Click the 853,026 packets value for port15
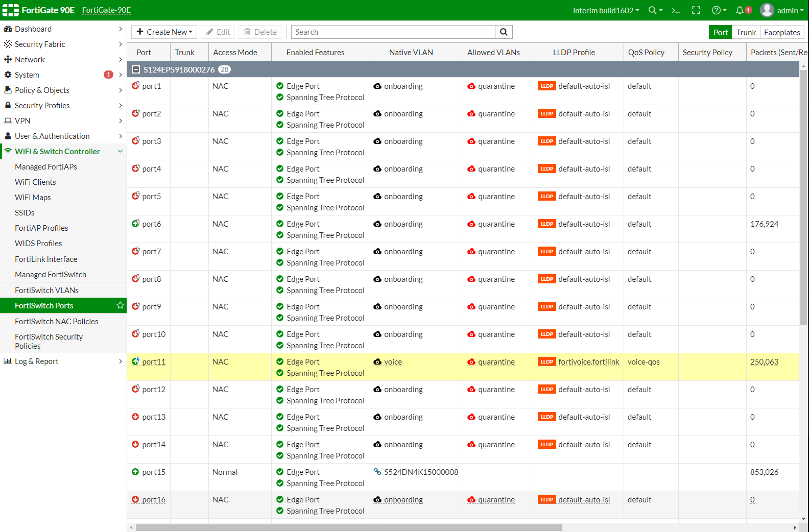This screenshot has height=532, width=809. tap(764, 472)
